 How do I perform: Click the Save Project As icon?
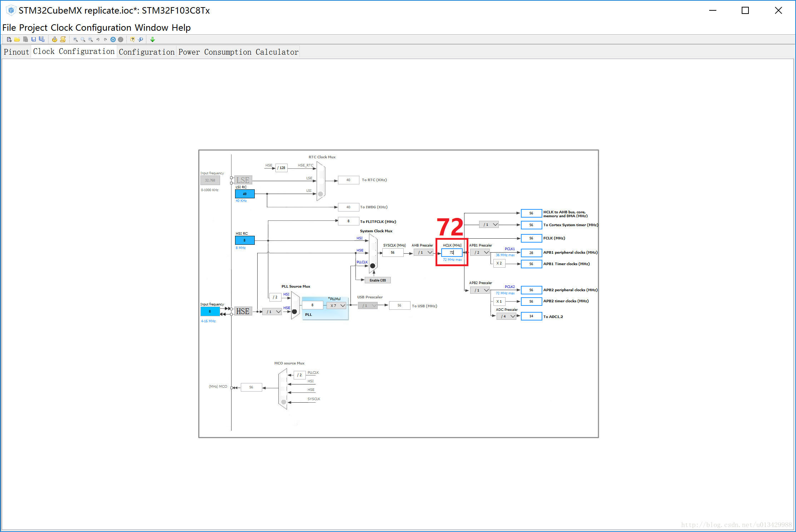click(41, 39)
